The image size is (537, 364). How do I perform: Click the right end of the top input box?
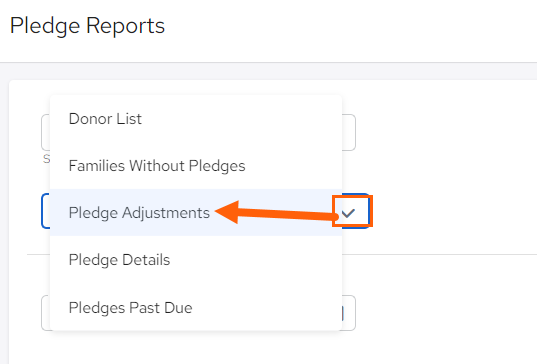pyautogui.click(x=349, y=133)
